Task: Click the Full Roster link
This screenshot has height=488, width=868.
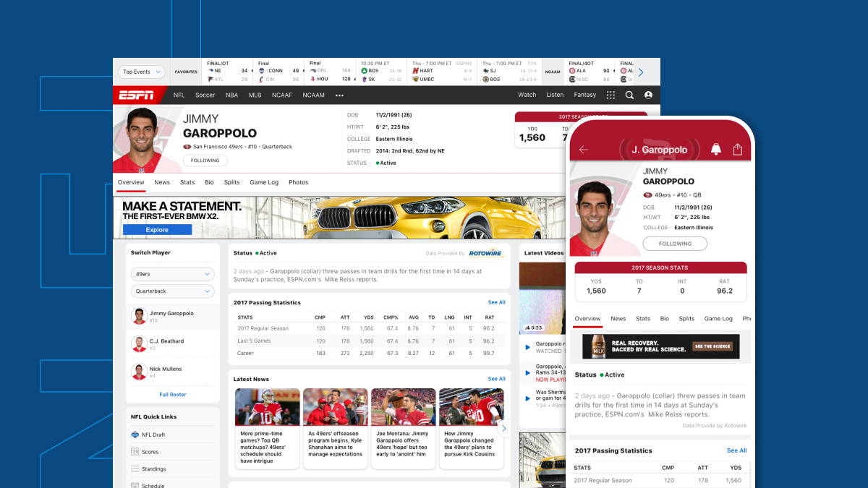Action: pos(173,395)
